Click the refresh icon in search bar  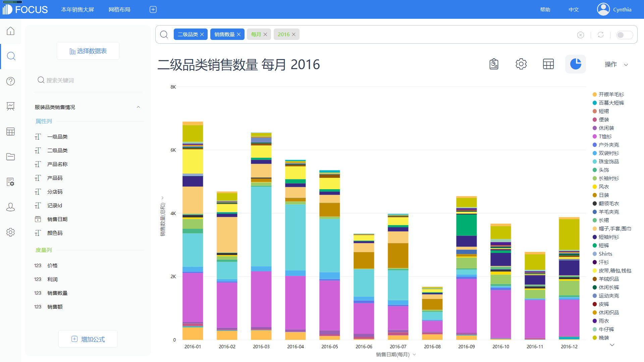tap(600, 35)
